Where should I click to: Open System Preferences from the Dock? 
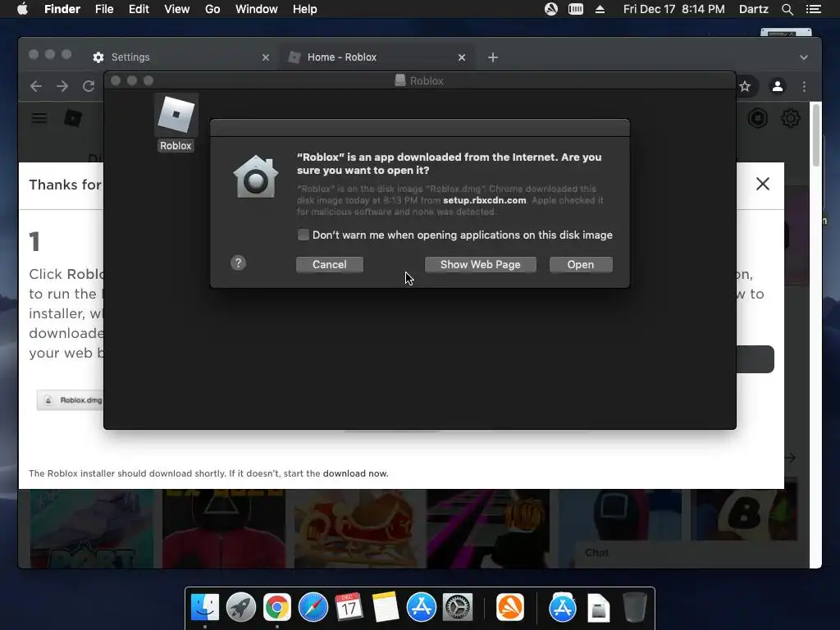point(457,608)
